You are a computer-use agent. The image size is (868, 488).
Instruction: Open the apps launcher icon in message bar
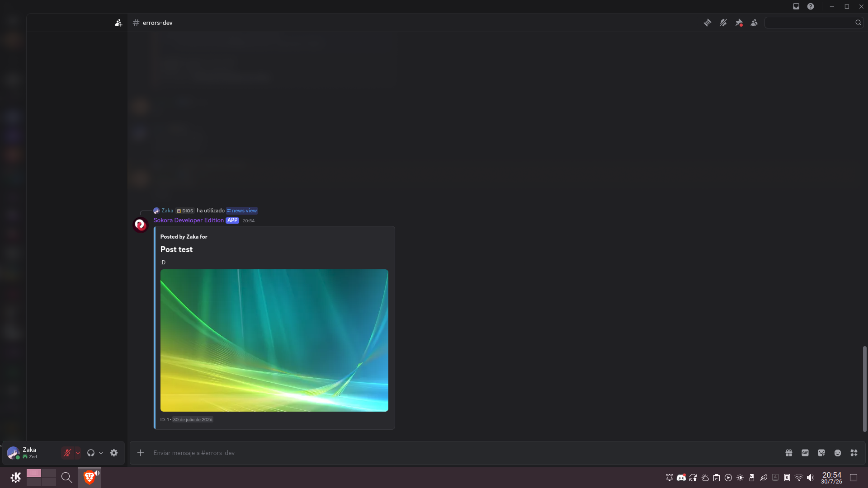click(x=854, y=453)
